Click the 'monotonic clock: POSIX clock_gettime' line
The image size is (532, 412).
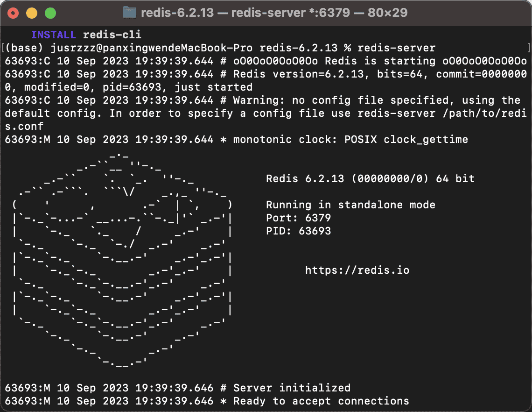coord(350,139)
